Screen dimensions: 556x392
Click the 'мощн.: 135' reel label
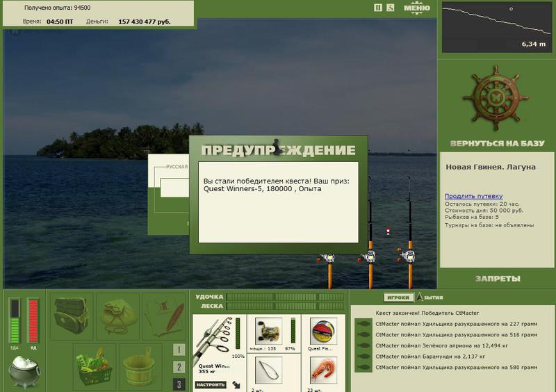[x=263, y=349]
